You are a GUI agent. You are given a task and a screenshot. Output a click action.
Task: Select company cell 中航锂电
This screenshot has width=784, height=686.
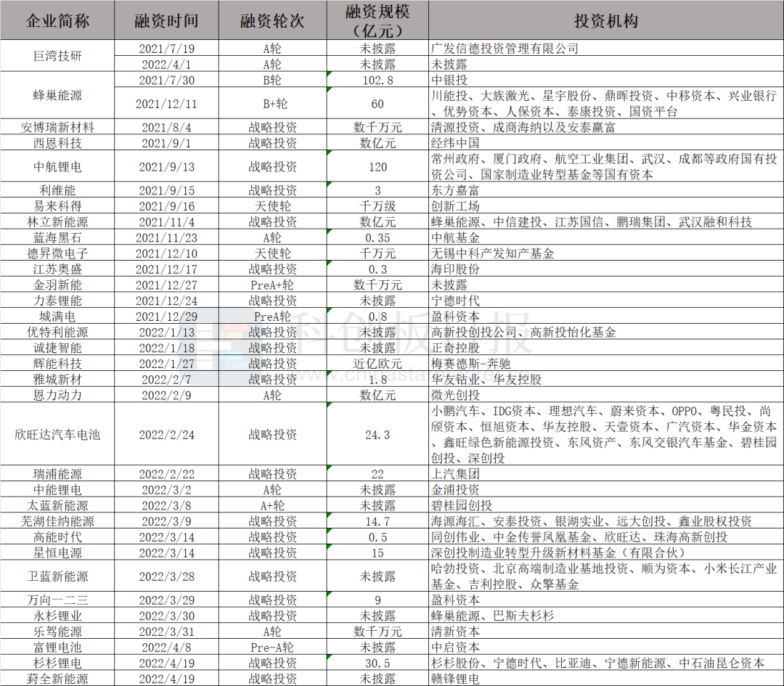(x=57, y=166)
